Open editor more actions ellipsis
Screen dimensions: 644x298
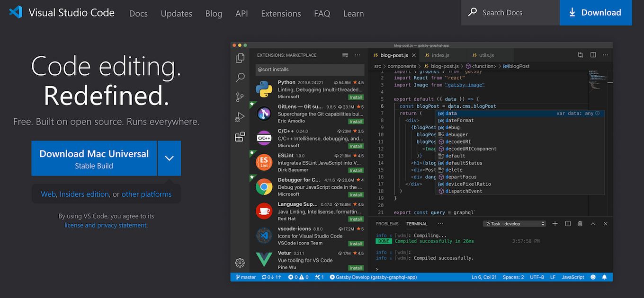(x=605, y=55)
